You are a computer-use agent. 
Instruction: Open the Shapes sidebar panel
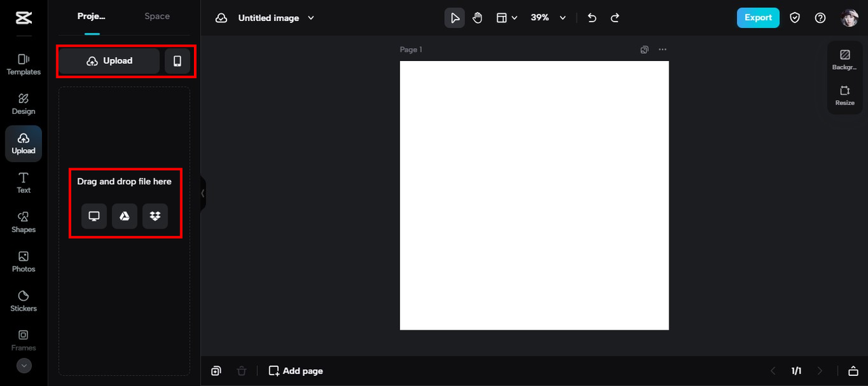(x=24, y=222)
